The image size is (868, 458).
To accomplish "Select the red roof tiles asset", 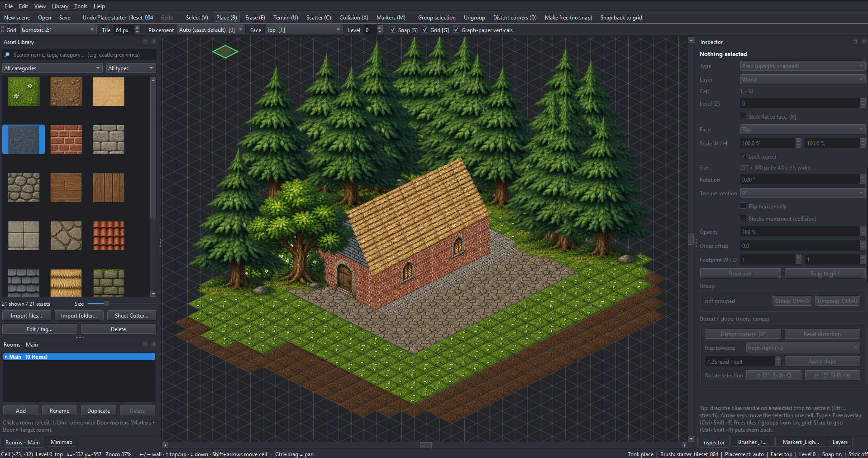I will [x=109, y=236].
